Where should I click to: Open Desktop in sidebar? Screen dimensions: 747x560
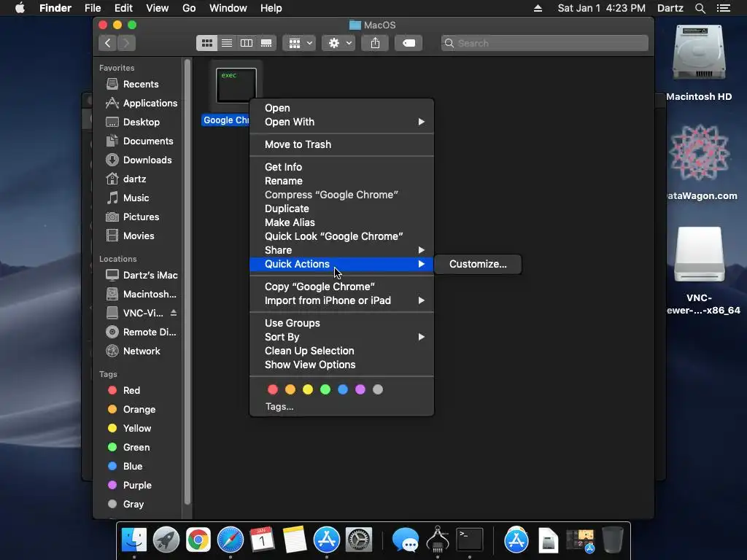133,122
